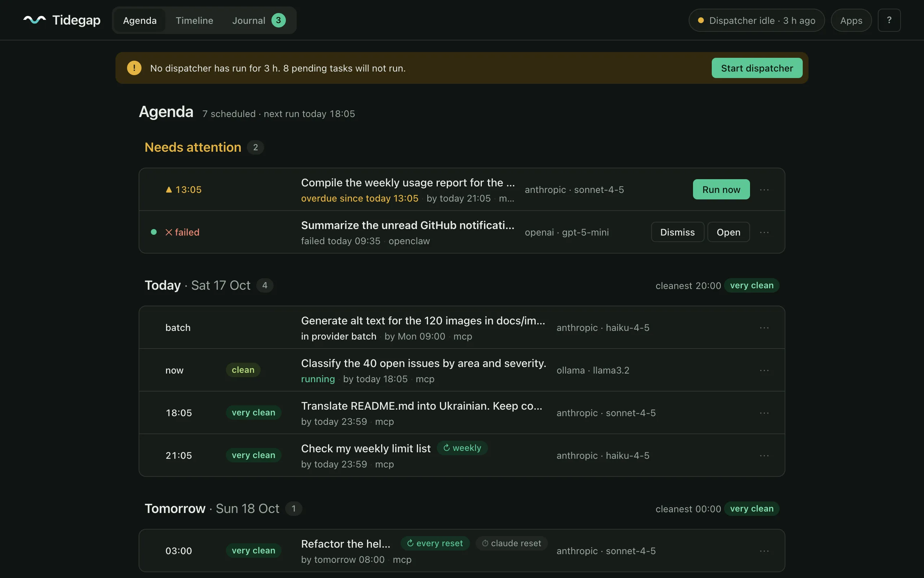Image resolution: width=924 pixels, height=578 pixels.
Task: Click the Tidegap wave logo
Action: [34, 20]
